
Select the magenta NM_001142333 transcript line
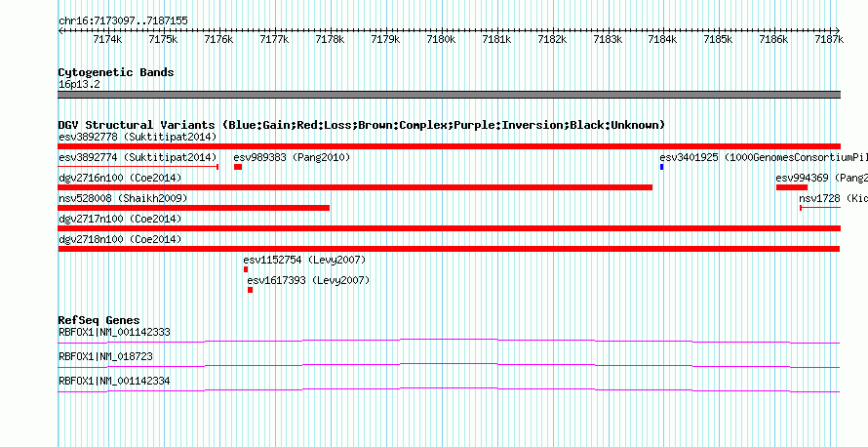[x=449, y=341]
